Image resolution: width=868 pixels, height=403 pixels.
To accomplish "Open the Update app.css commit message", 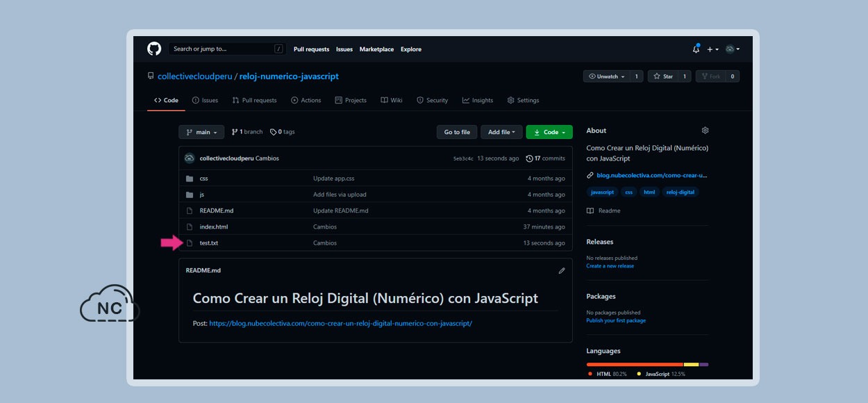I will pyautogui.click(x=334, y=179).
